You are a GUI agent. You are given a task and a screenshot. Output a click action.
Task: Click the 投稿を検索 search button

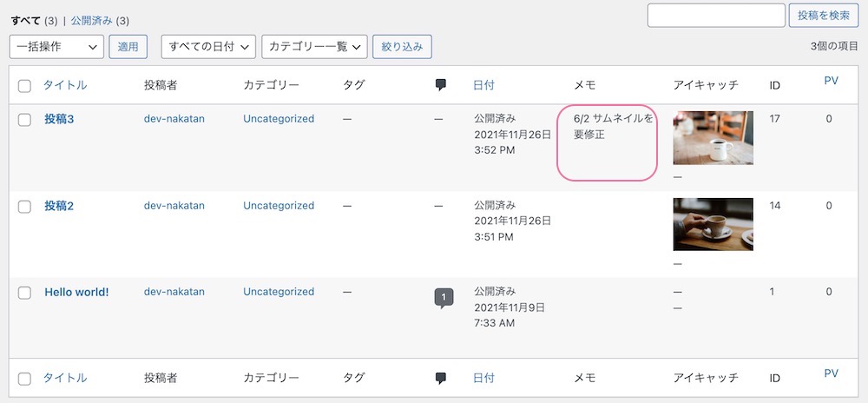coord(824,16)
